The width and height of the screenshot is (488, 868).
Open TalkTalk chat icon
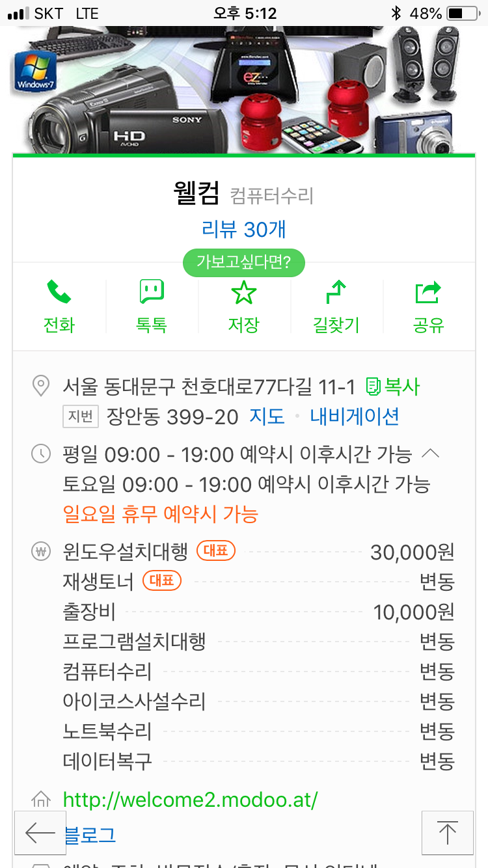pos(152,293)
